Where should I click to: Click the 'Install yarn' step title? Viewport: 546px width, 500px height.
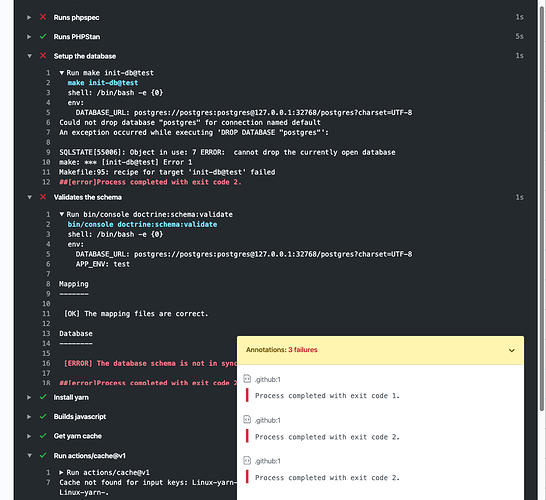pos(71,397)
